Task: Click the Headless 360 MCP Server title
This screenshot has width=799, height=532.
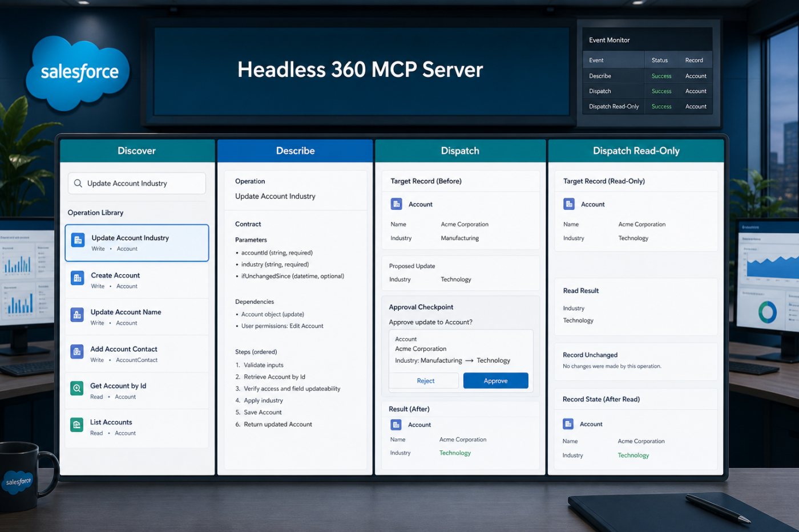Action: (x=360, y=70)
